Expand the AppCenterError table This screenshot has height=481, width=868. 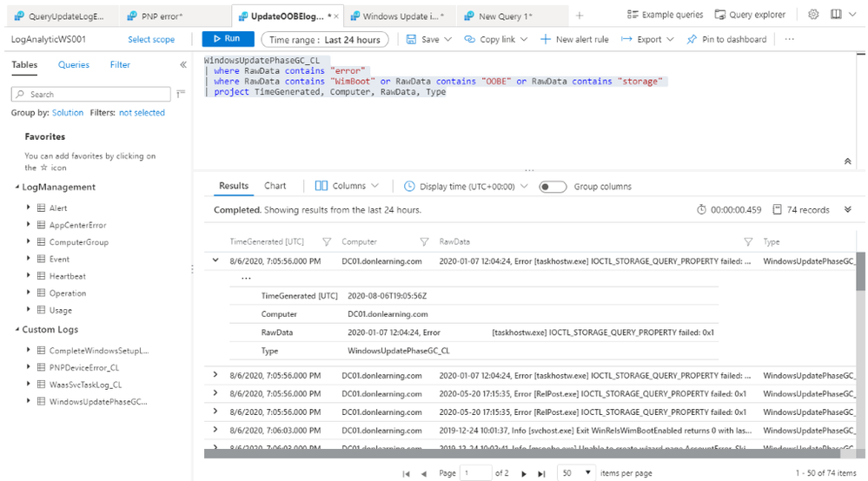(28, 225)
